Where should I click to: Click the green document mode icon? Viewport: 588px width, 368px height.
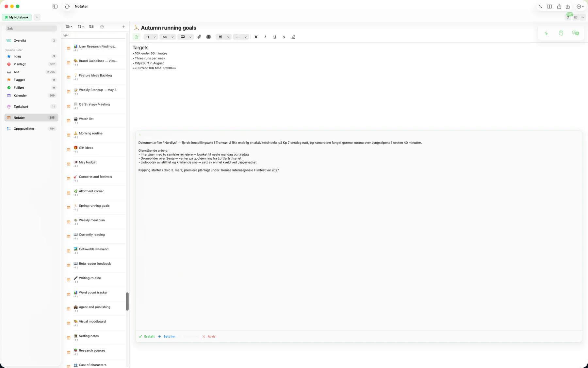pos(137,37)
